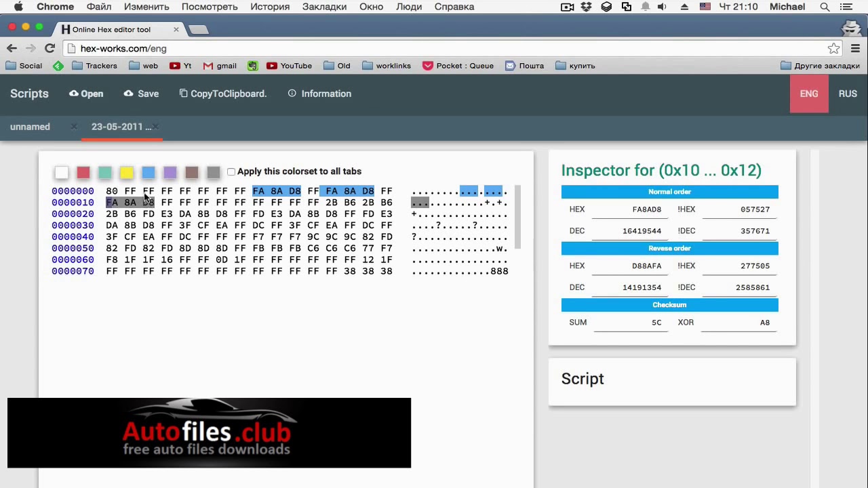Viewport: 868px width, 488px height.
Task: Expand Другие закладки folder
Action: (x=820, y=66)
